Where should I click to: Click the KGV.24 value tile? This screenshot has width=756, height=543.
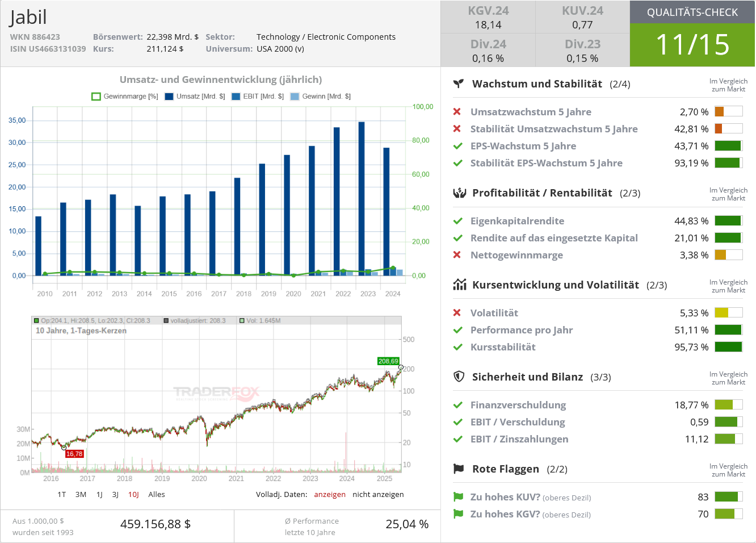click(488, 17)
